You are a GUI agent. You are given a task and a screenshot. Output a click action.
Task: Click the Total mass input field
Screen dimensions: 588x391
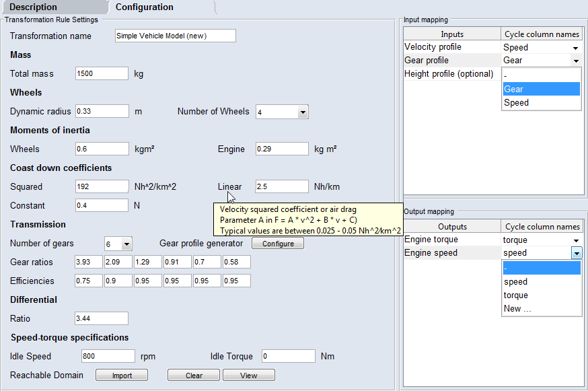(x=102, y=73)
